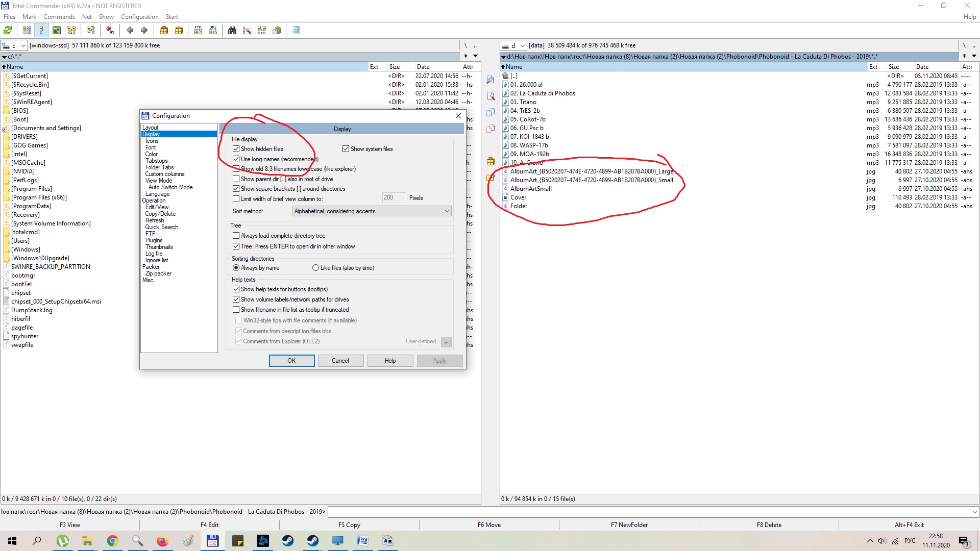Sort right panel by Size column header
Viewport: 980px width, 551px height.
click(x=900, y=67)
